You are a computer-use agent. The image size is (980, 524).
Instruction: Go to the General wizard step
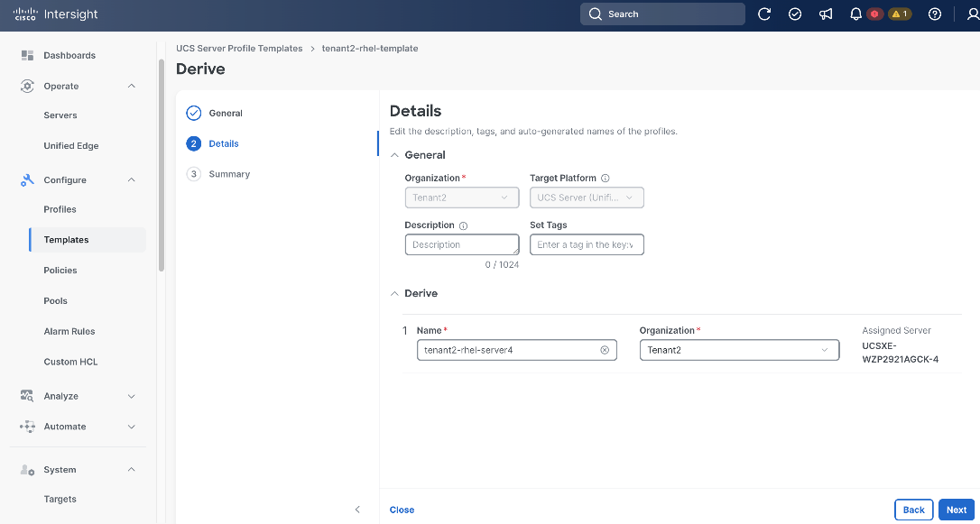[x=226, y=114]
